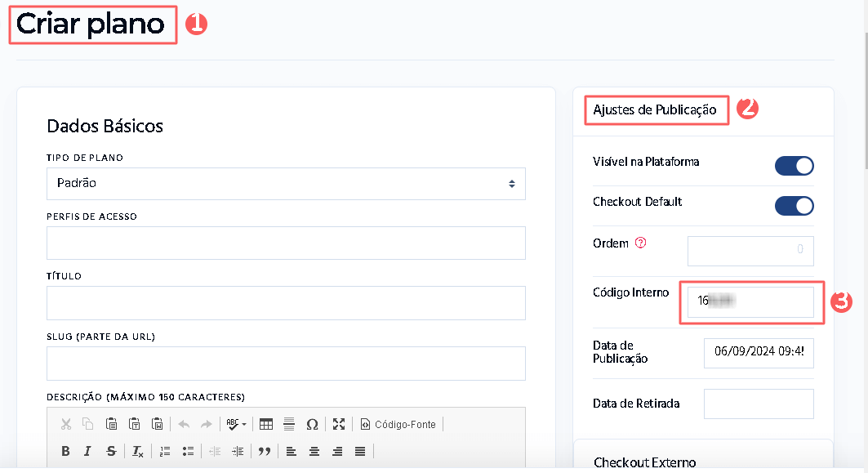
Task: Center-align text in the description editor
Action: tap(314, 450)
